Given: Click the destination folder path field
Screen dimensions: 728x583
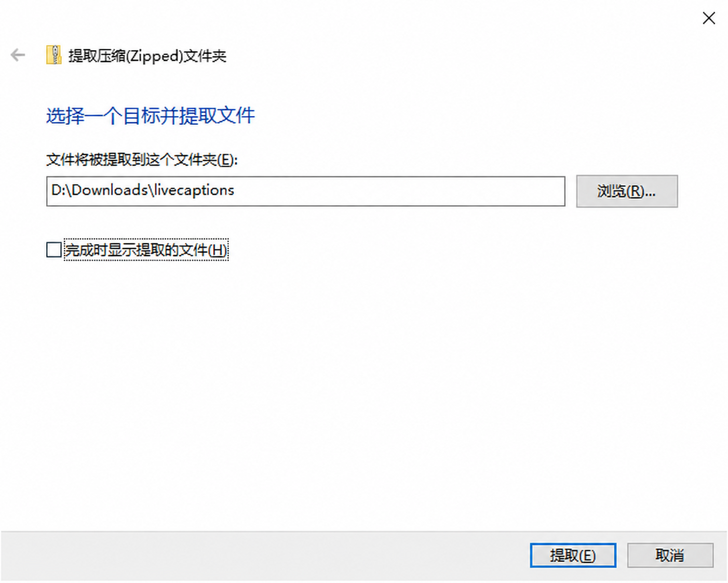Looking at the screenshot, I should tap(305, 191).
